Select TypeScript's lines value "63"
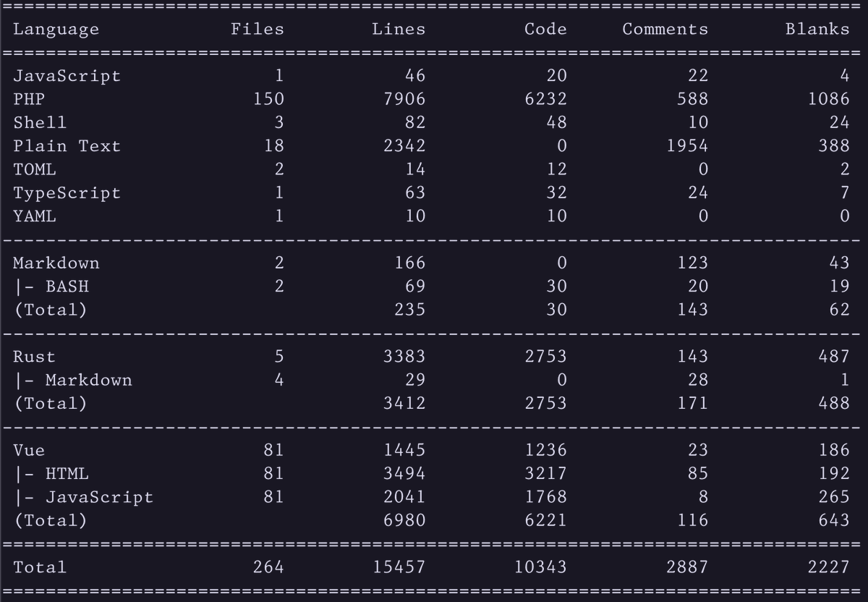 tap(414, 192)
